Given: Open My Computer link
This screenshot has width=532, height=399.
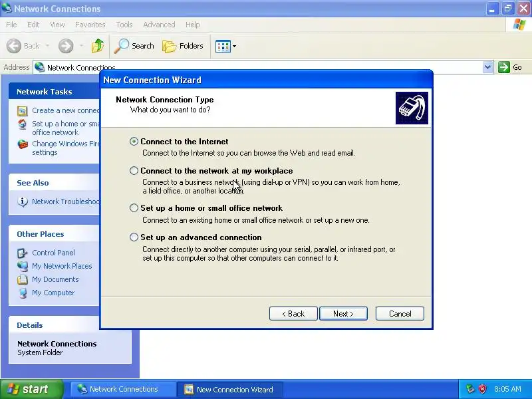Looking at the screenshot, I should [x=53, y=293].
